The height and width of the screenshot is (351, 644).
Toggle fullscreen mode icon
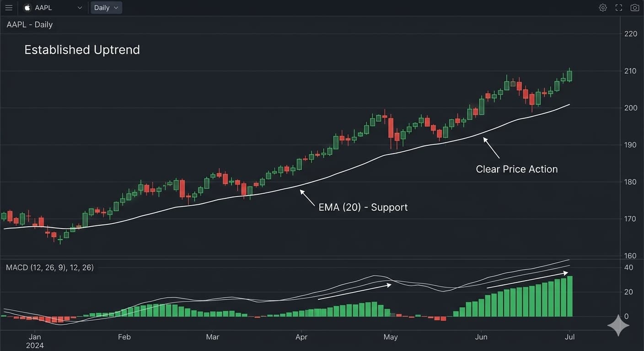coord(619,8)
